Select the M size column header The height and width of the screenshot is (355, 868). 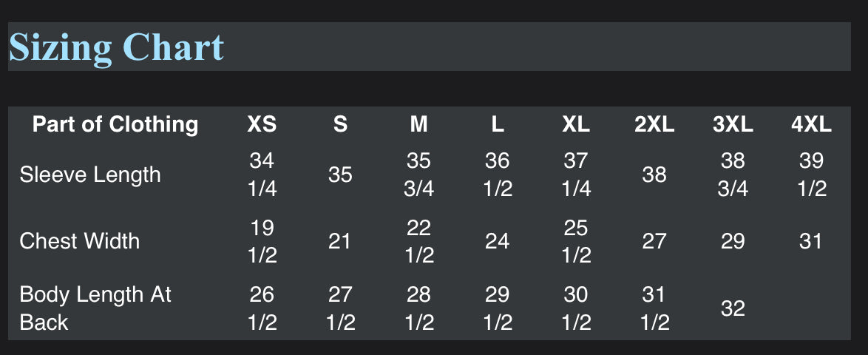pyautogui.click(x=418, y=124)
